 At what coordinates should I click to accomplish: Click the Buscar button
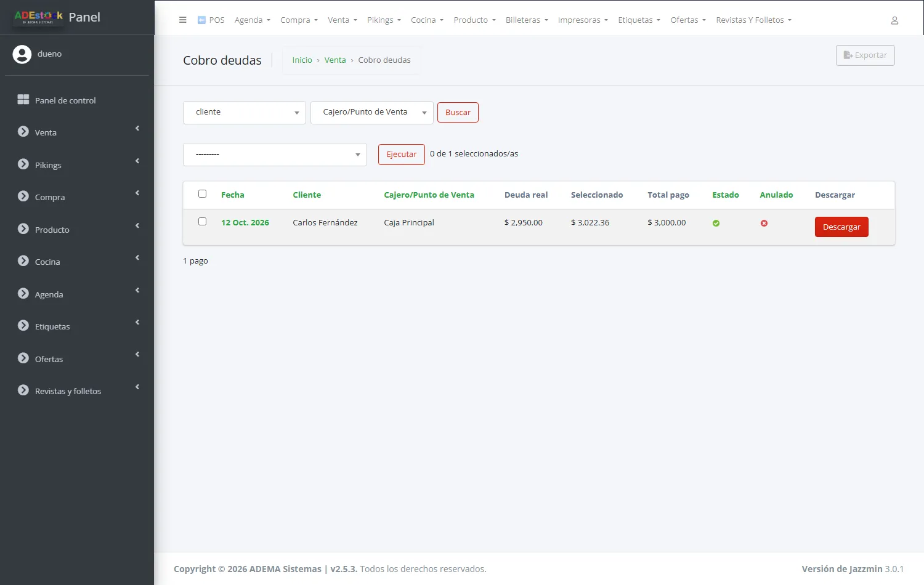click(458, 113)
